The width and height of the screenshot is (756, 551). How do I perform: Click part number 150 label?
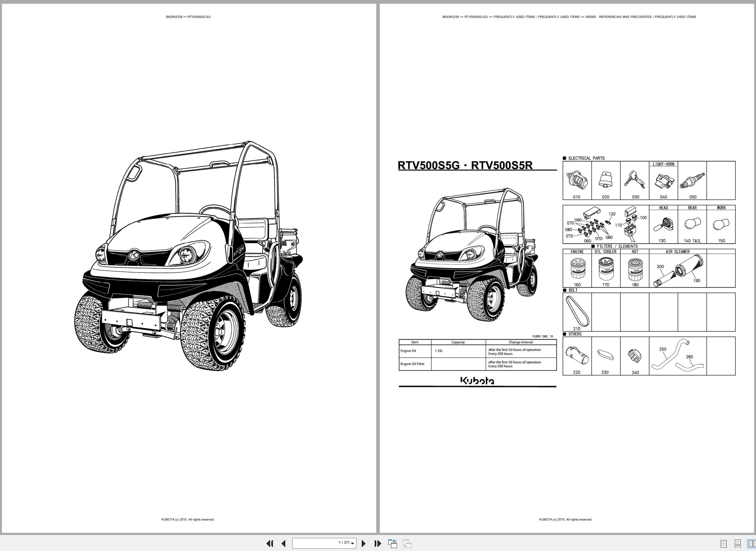[722, 241]
